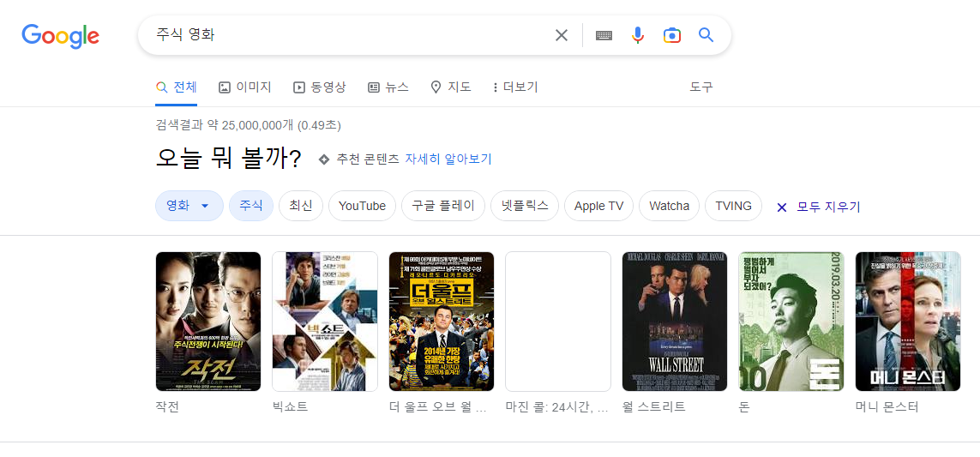Viewport: 980px width, 457px height.
Task: Open Google Lens camera search icon
Action: tap(672, 35)
